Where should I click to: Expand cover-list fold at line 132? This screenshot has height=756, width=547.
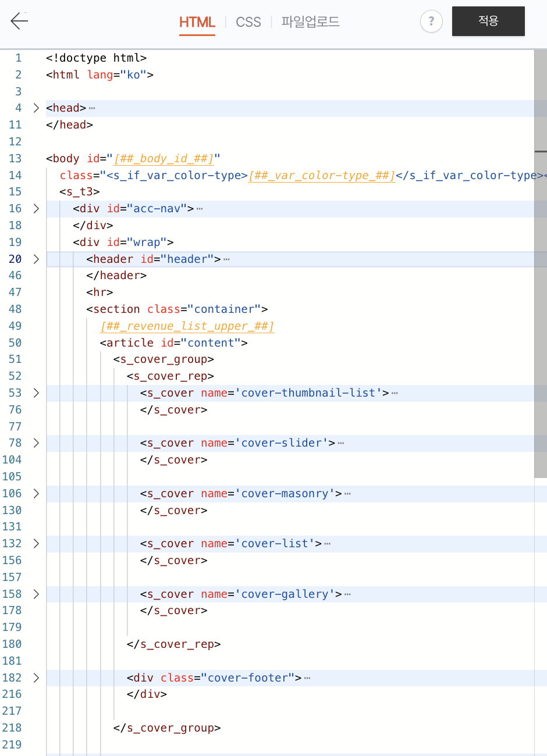pyautogui.click(x=36, y=544)
